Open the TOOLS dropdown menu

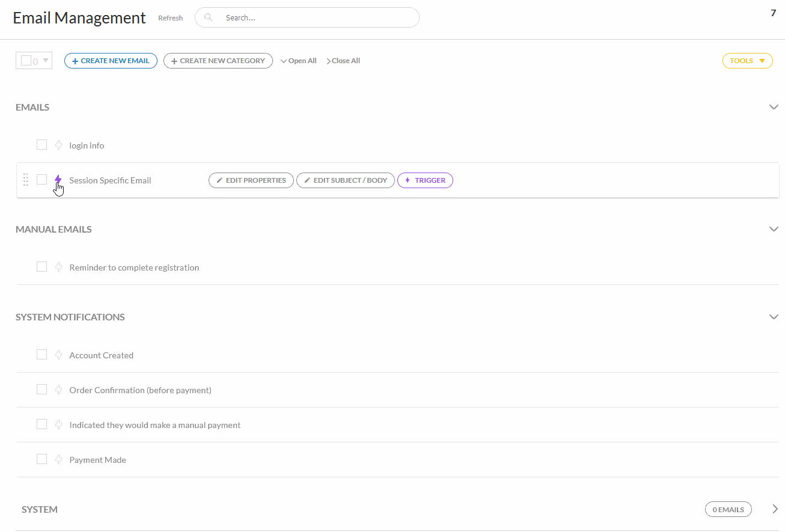tap(747, 61)
